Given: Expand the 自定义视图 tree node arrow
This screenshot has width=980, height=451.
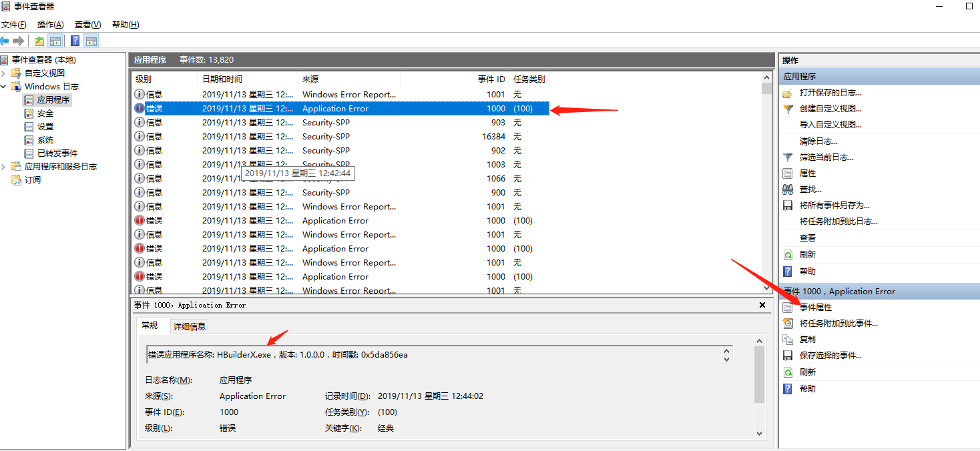Looking at the screenshot, I should (x=4, y=73).
